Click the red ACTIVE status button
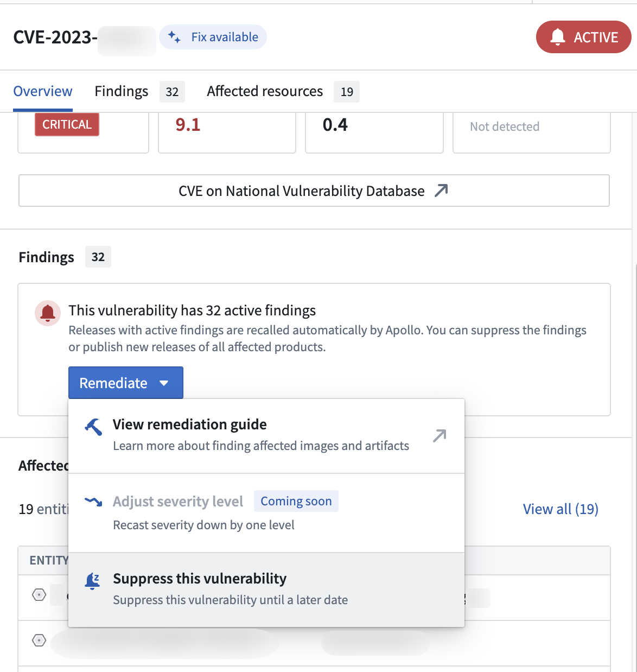 pyautogui.click(x=584, y=37)
